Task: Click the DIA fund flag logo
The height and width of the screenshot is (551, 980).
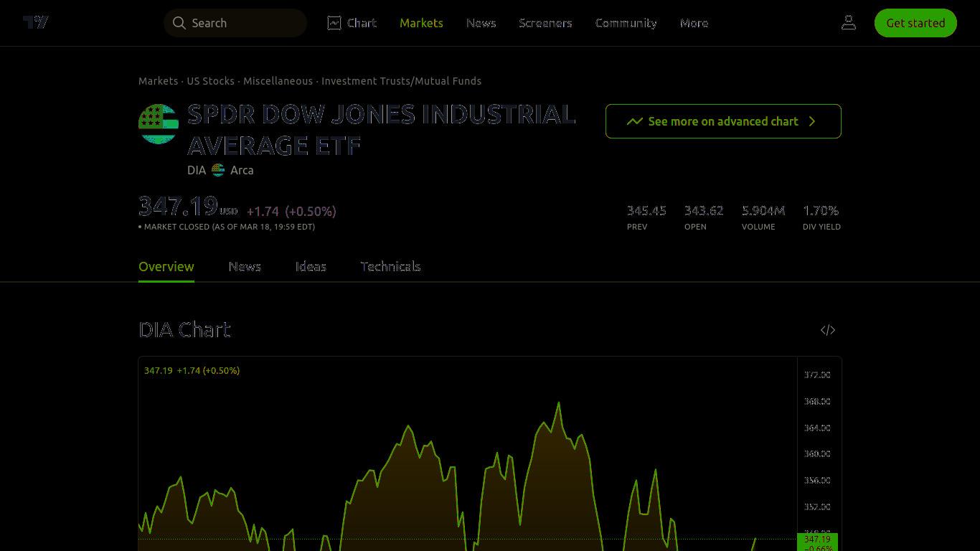Action: [x=159, y=124]
